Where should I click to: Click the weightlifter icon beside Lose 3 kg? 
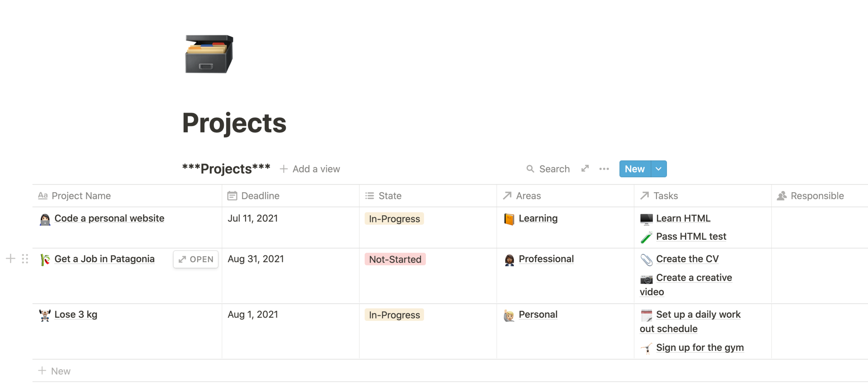[45, 315]
